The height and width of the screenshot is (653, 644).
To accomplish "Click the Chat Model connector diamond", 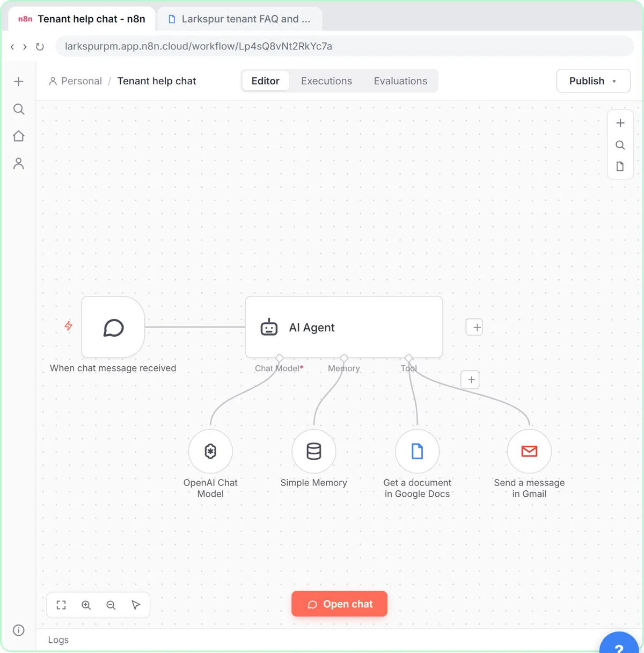I will (279, 358).
